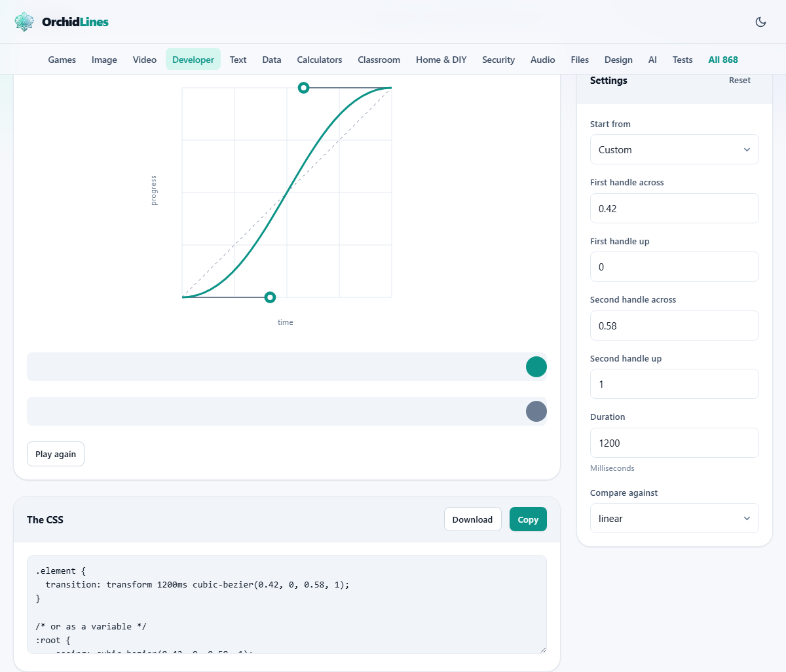Open the AI category tab
Viewport: 786px width, 672px height.
coord(652,60)
